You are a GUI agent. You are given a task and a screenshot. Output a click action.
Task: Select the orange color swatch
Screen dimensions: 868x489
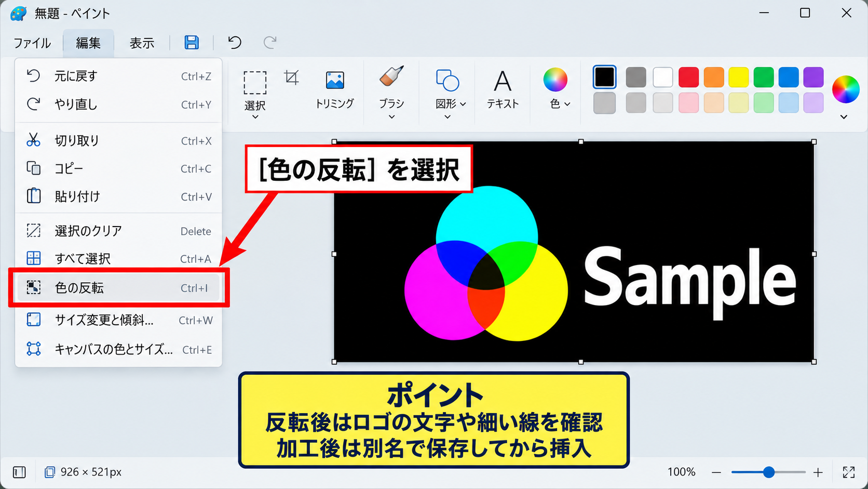[x=714, y=77]
